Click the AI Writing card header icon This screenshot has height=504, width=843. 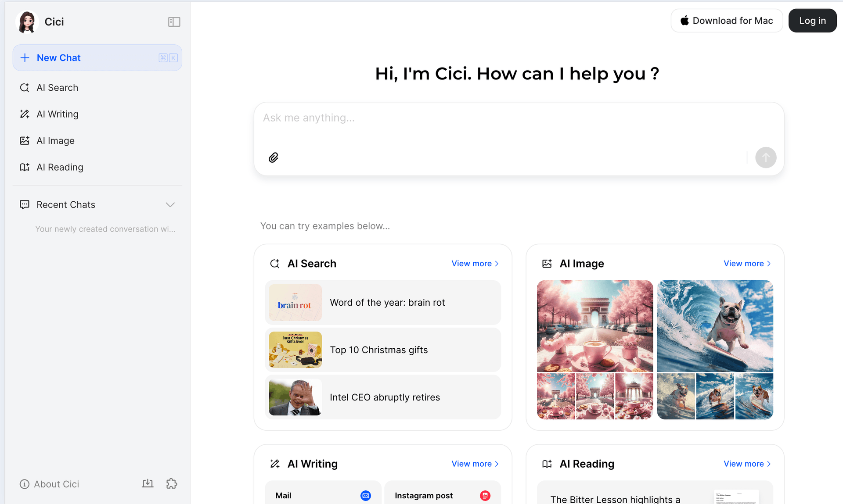[275, 464]
